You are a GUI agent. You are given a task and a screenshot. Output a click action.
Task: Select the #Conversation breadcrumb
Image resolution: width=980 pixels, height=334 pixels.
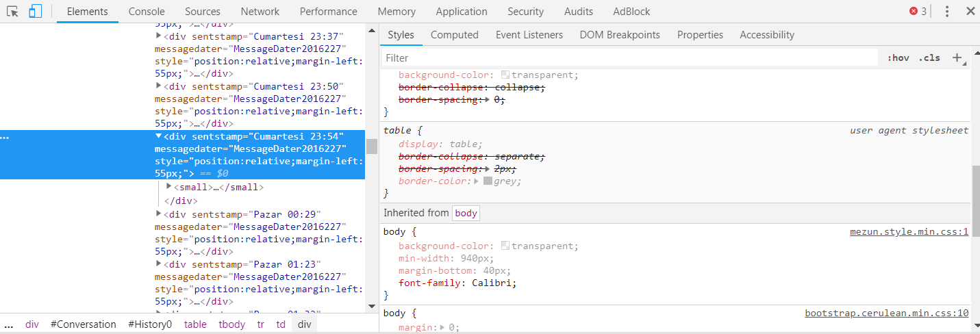pos(84,325)
